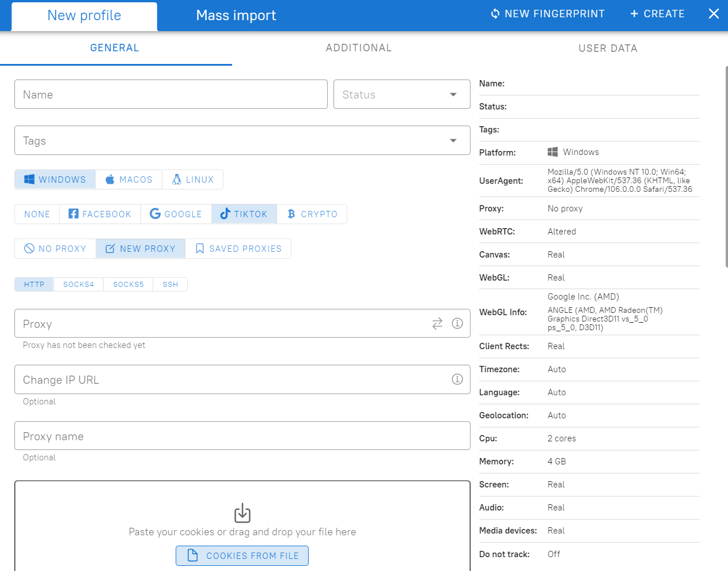Click the ANGLE AMD Radeon WebGL renderer text
Viewport: 728px width, 571px height.
(605, 319)
